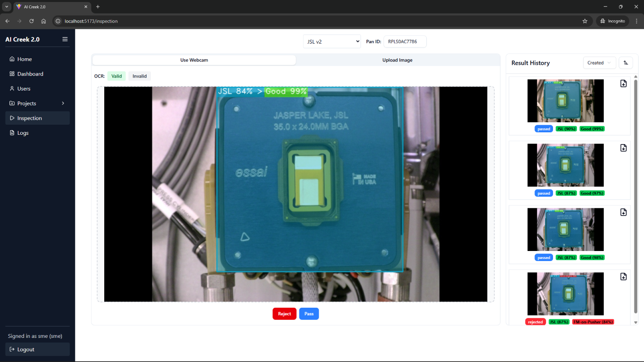Navigate to Users in the sidebar
This screenshot has height=362, width=644.
point(37,88)
